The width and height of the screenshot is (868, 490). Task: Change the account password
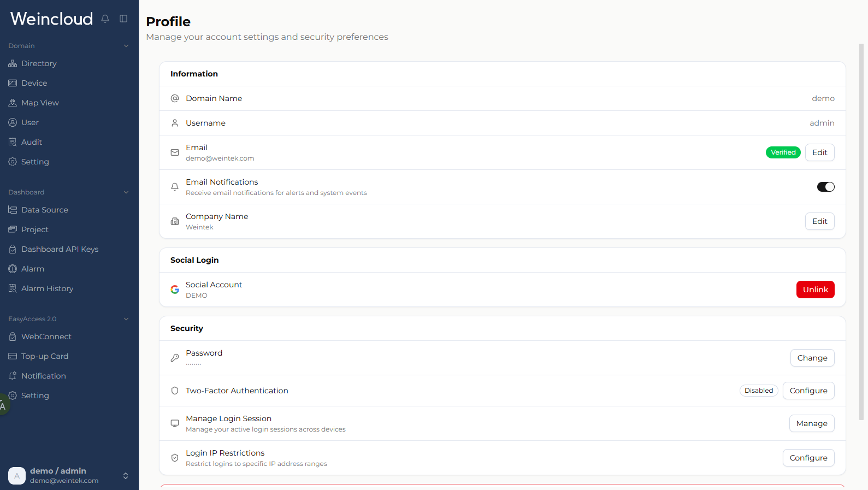[x=812, y=358]
